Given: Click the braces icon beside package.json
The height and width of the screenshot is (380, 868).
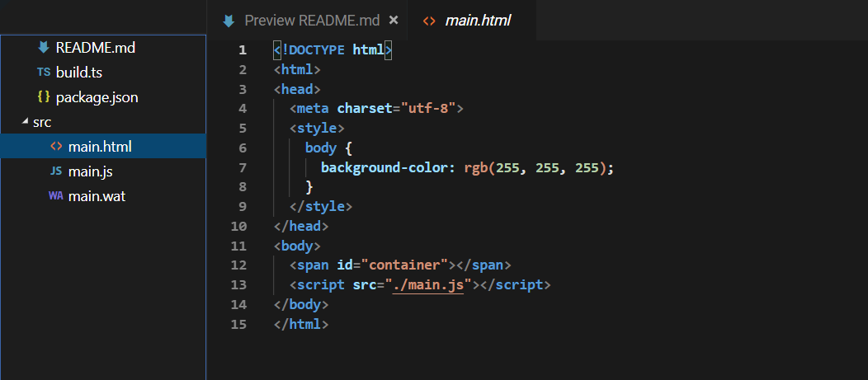Looking at the screenshot, I should (x=44, y=97).
